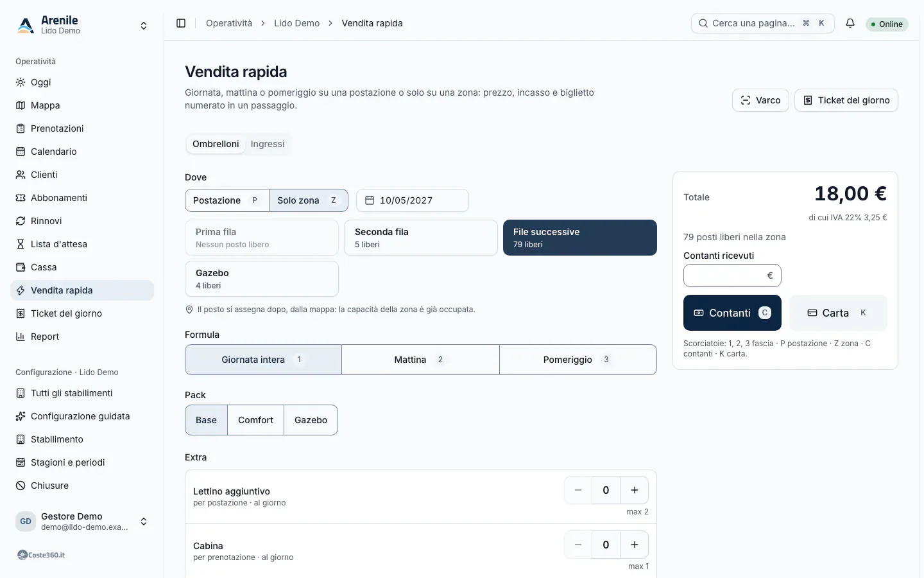Select the Comfort pack
The image size is (924, 578).
pyautogui.click(x=255, y=420)
